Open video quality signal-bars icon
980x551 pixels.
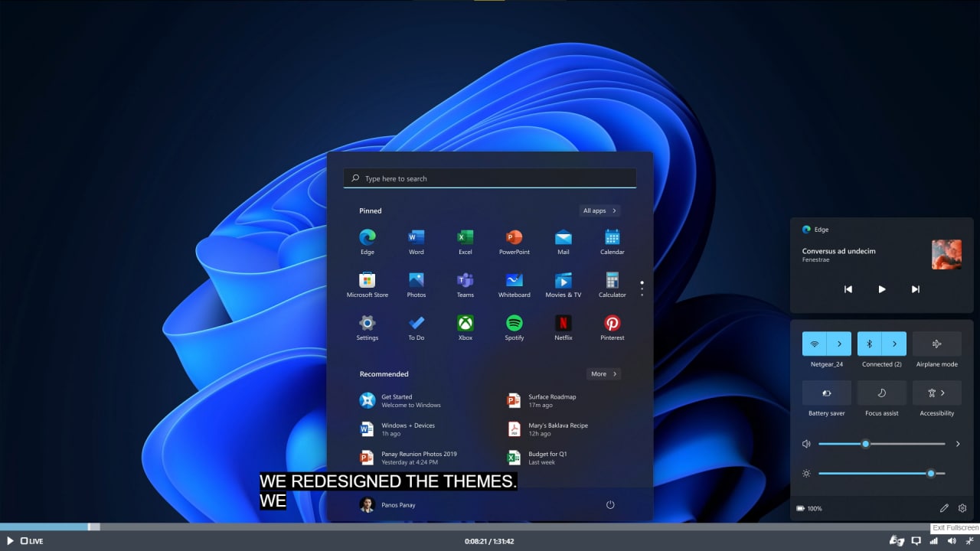pos(933,541)
